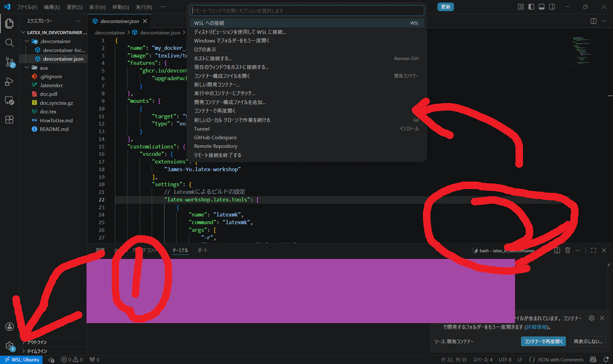
Task: Collapse the .devcontainer folder
Action: pyautogui.click(x=53, y=41)
